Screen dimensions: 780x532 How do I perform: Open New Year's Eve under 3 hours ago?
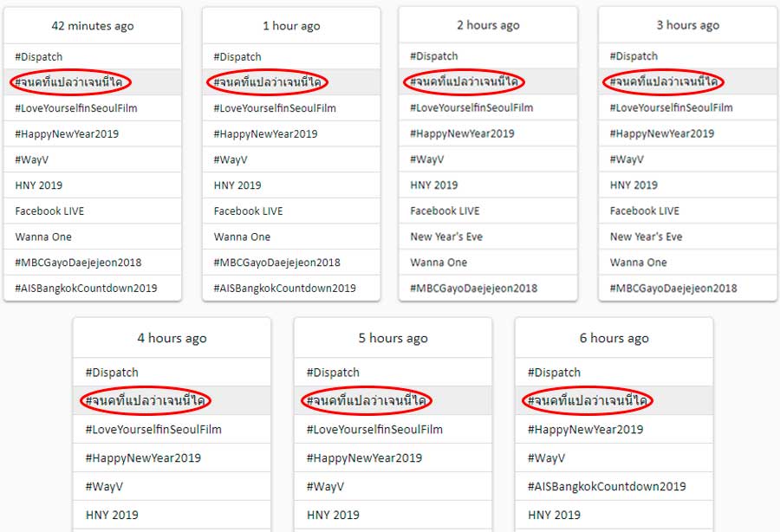pyautogui.click(x=647, y=237)
